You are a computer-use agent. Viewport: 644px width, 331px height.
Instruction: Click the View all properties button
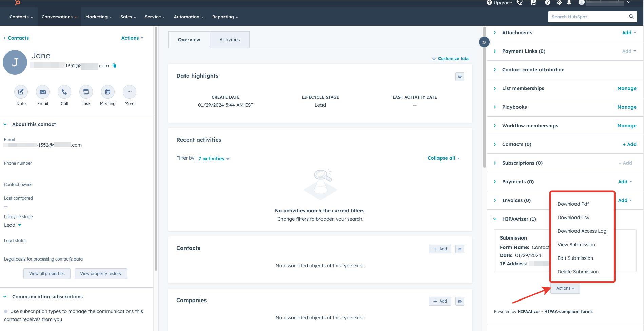click(47, 273)
